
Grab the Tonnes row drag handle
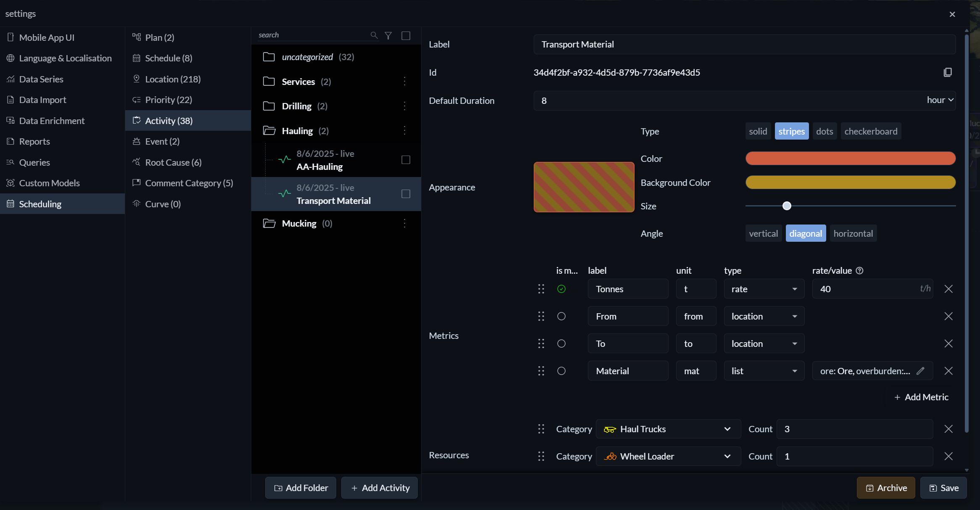click(541, 289)
